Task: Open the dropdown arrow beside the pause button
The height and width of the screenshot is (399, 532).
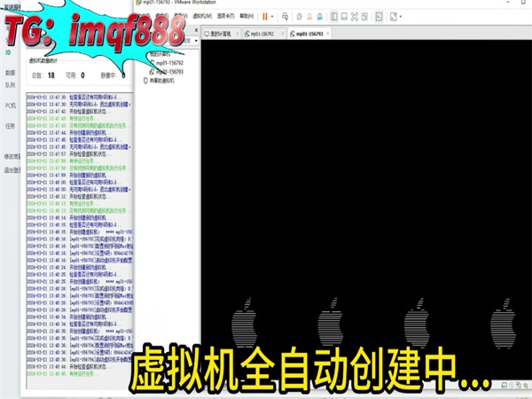Action: pos(272,16)
